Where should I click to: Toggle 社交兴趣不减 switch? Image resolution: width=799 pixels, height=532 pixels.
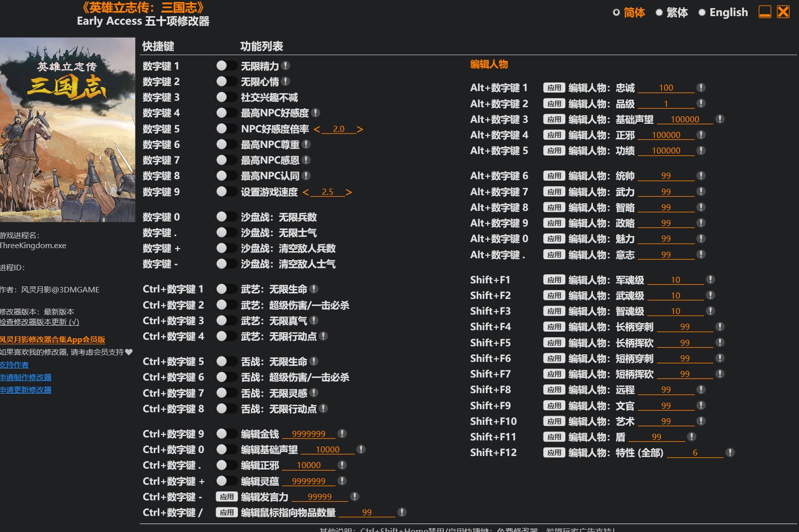[x=226, y=97]
